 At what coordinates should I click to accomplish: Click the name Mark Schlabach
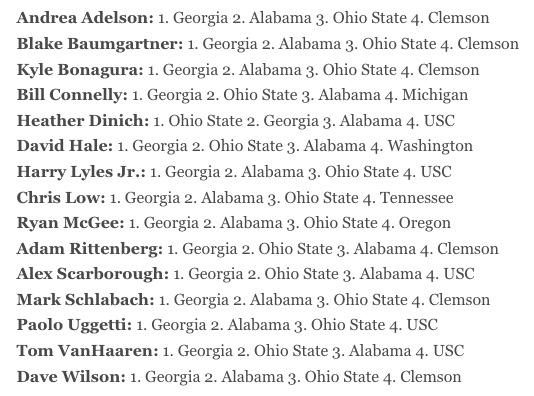tap(85, 300)
